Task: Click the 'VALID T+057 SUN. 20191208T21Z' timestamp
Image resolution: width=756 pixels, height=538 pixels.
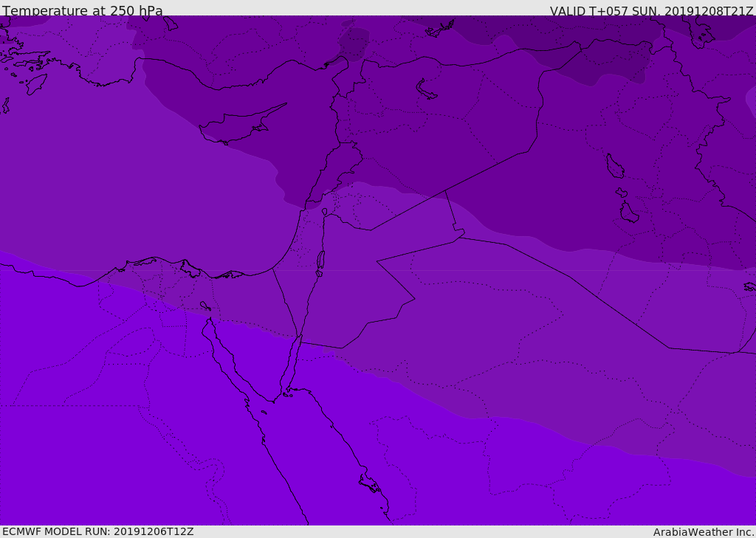Action: tap(651, 11)
